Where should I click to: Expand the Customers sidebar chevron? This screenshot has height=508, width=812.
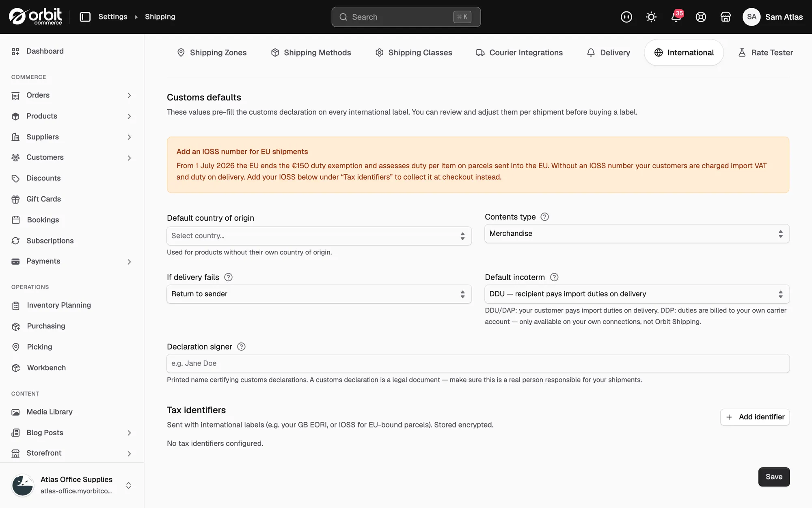point(129,158)
